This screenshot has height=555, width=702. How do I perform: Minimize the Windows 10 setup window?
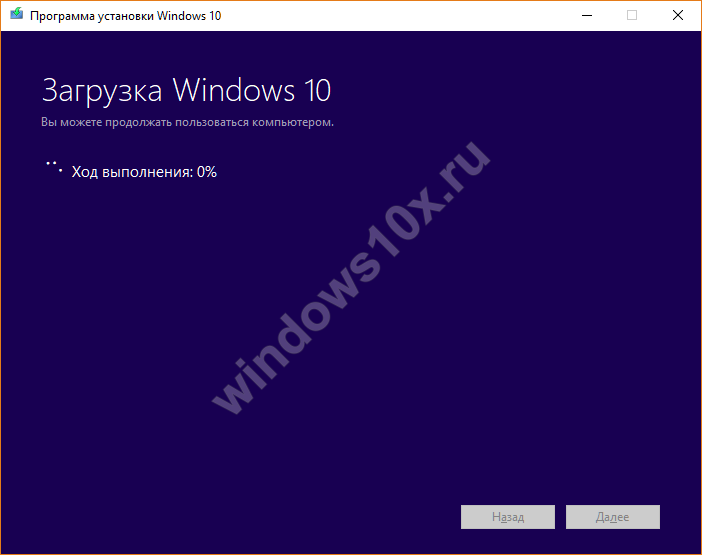coord(586,16)
